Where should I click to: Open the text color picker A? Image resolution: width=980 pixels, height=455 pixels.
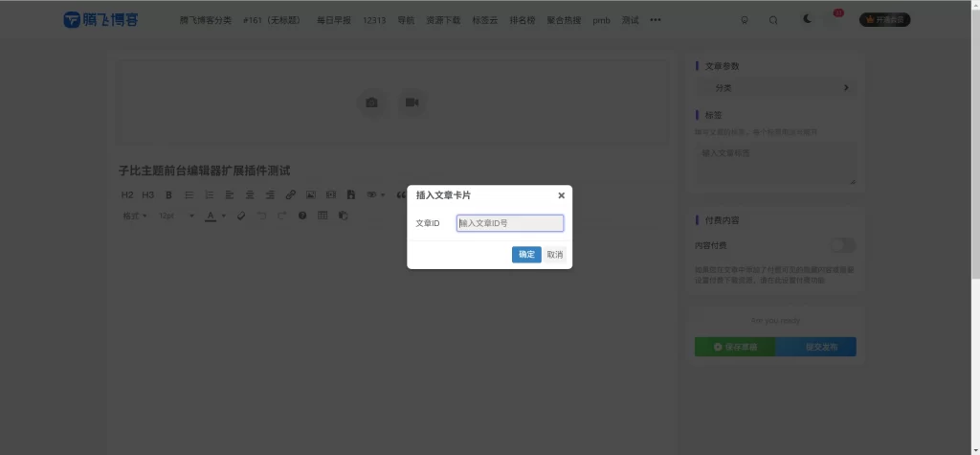click(211, 216)
